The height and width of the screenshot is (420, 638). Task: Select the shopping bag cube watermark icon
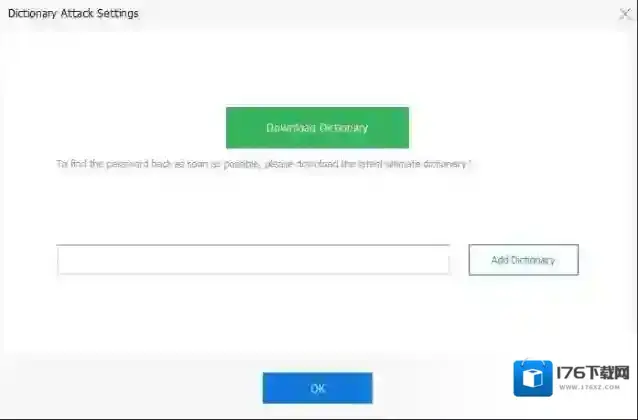point(533,378)
